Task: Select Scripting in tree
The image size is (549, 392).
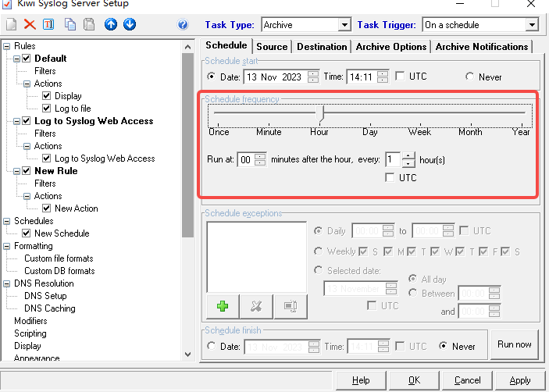Action: pyautogui.click(x=30, y=333)
